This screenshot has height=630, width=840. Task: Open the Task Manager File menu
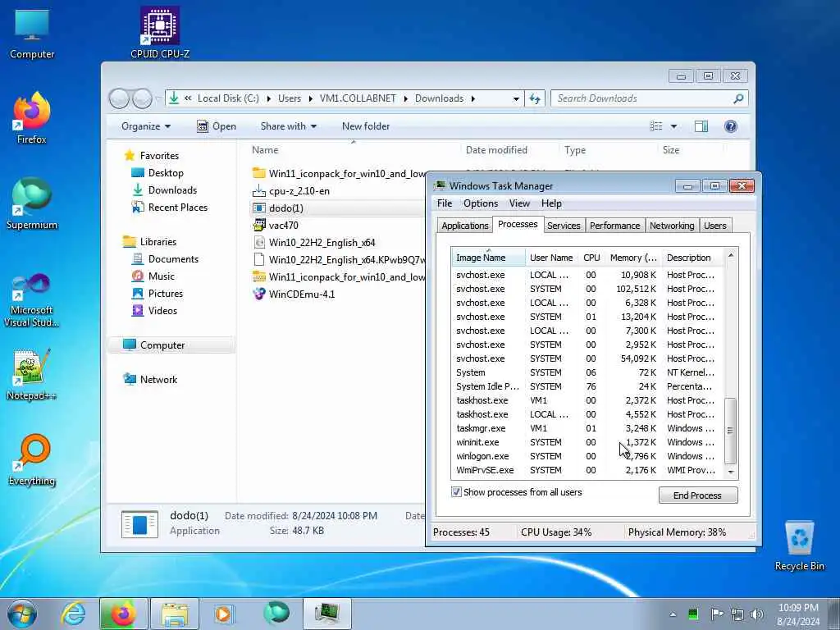pos(445,203)
